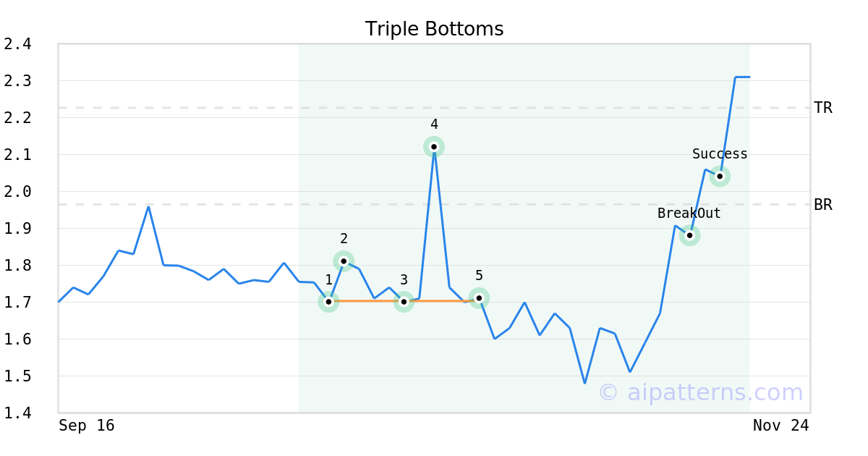868x456 pixels.
Task: Click pattern point marker 5
Action: 479,297
